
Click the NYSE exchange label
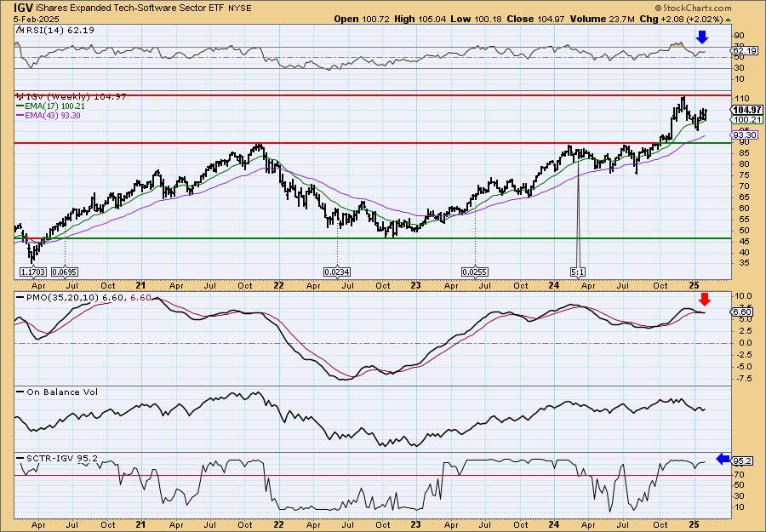click(239, 9)
